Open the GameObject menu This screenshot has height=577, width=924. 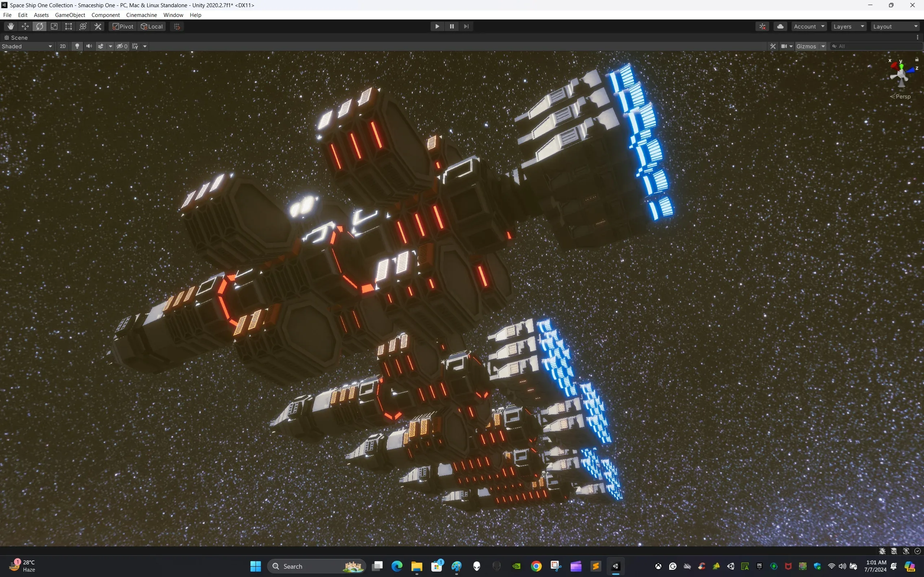pyautogui.click(x=70, y=15)
